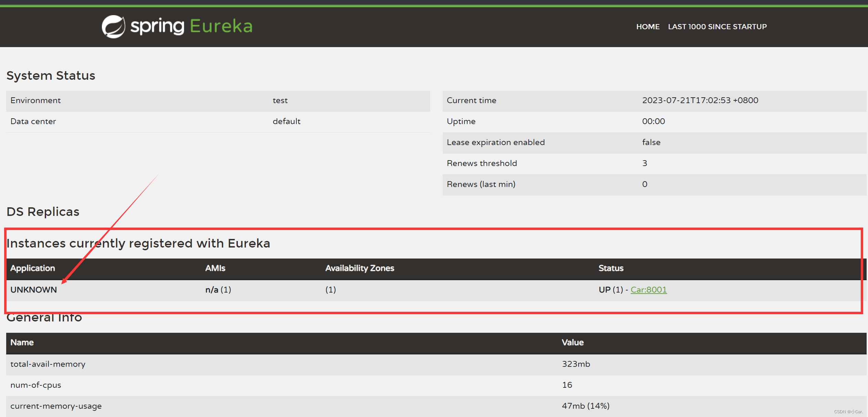868x417 pixels.
Task: Click the Availability Zones column header
Action: pyautogui.click(x=360, y=268)
